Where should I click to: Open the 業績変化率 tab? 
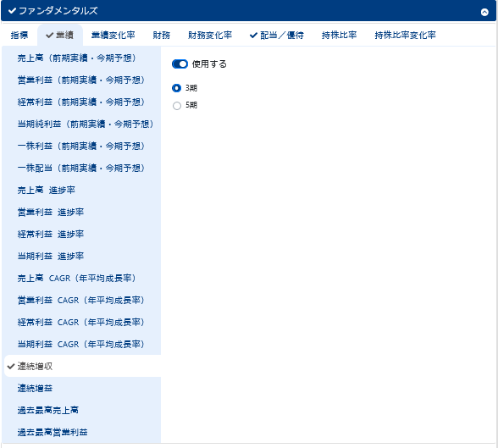tap(113, 35)
